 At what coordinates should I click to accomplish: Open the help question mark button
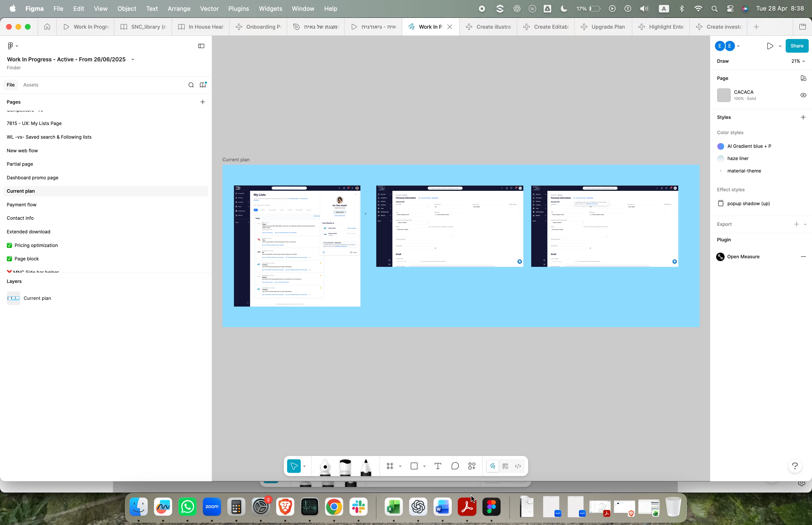coord(795,466)
